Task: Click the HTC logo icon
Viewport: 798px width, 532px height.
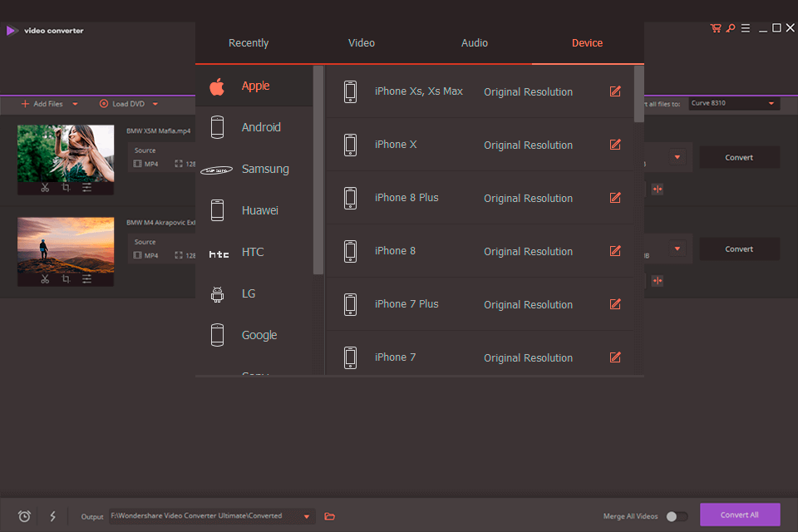Action: coord(219,254)
